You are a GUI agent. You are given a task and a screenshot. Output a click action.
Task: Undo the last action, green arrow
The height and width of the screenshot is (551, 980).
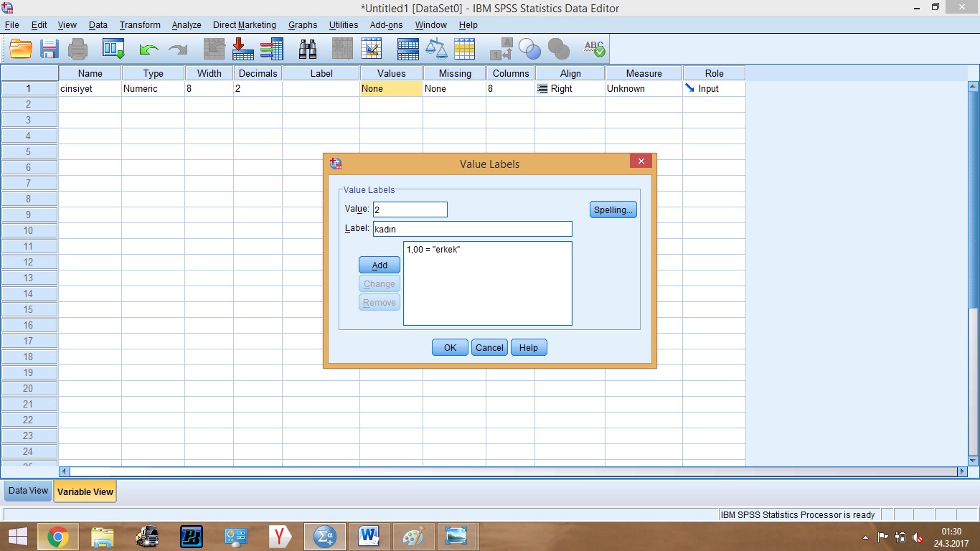[149, 49]
